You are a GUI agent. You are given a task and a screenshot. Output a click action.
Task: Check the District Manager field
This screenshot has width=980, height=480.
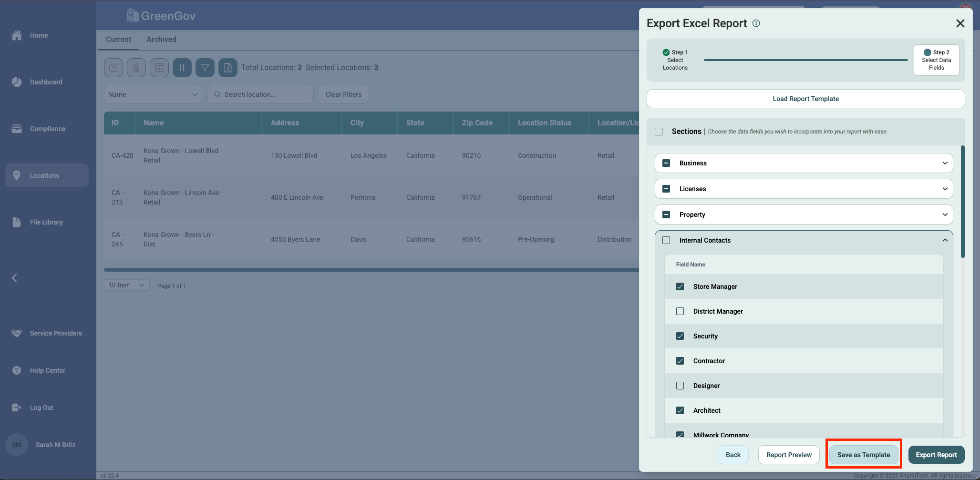(680, 311)
